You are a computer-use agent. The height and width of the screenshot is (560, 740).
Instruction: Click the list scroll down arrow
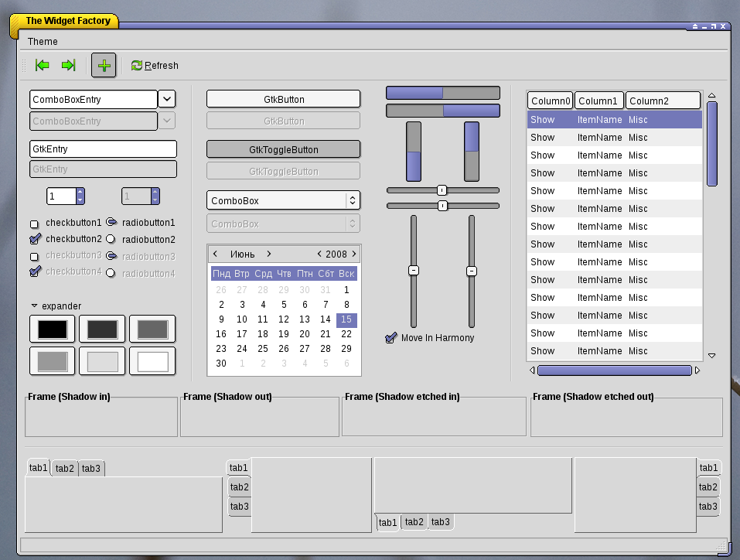[x=711, y=356]
